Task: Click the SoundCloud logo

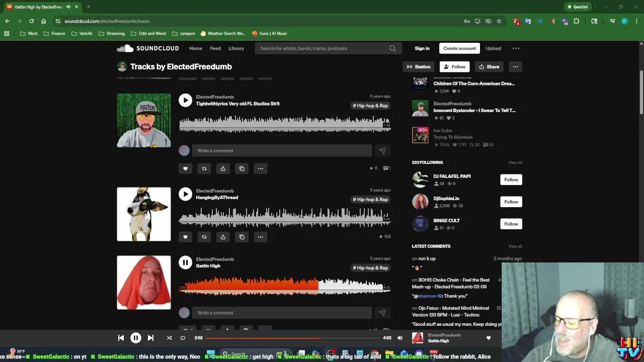Action: [148, 48]
